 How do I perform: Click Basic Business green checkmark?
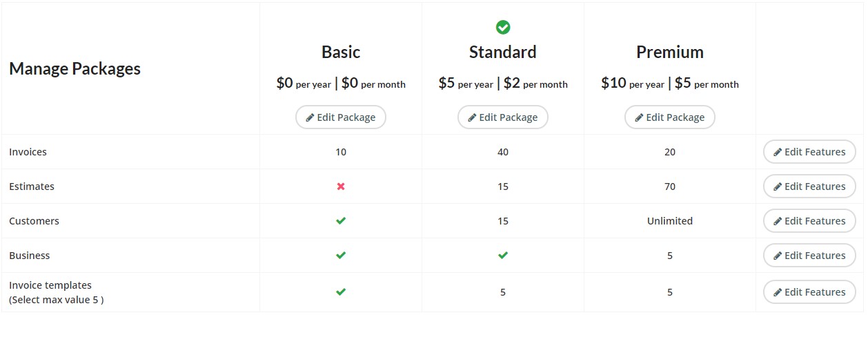[341, 256]
